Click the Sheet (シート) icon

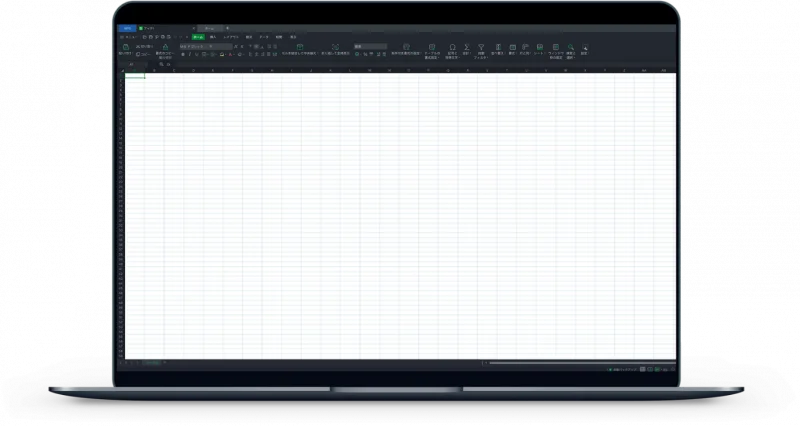point(539,47)
